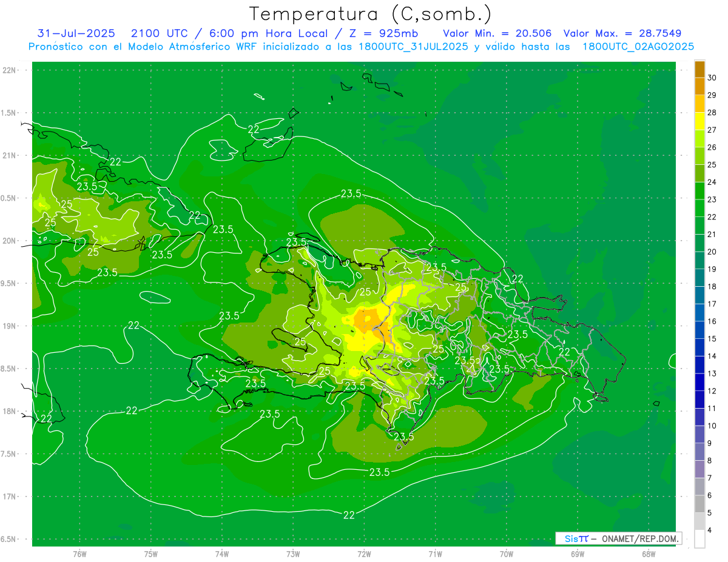
Task: Click the white swatch below legend value 4
Action: [x=699, y=539]
